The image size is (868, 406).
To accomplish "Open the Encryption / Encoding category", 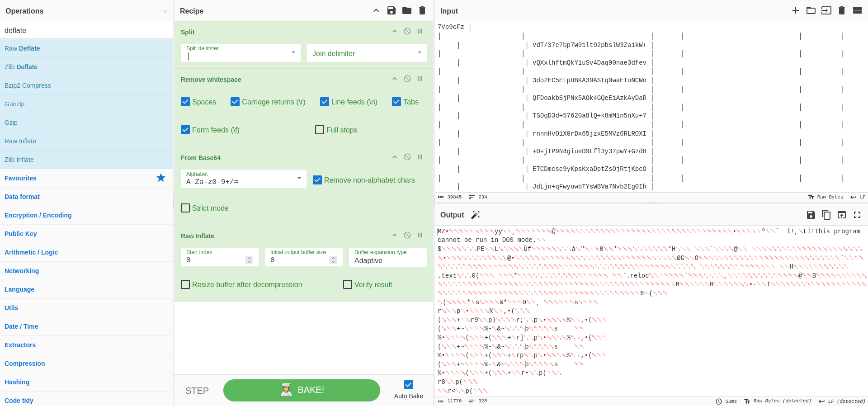I will click(38, 215).
